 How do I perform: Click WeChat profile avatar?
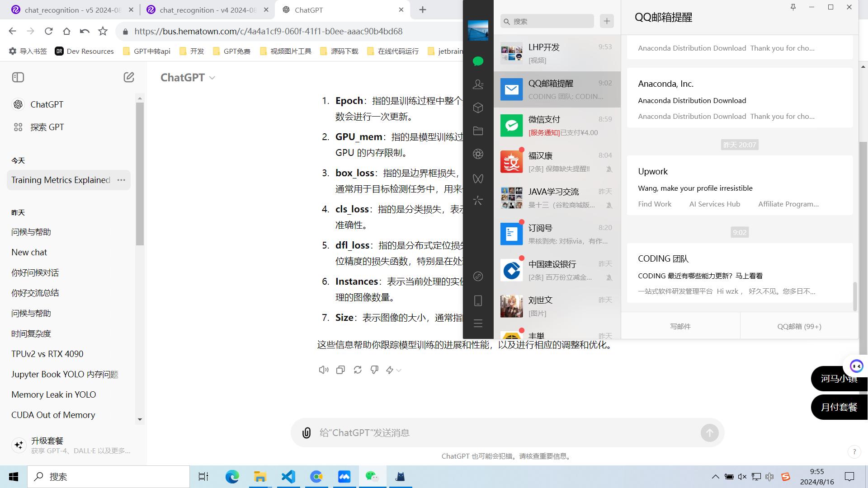(478, 30)
